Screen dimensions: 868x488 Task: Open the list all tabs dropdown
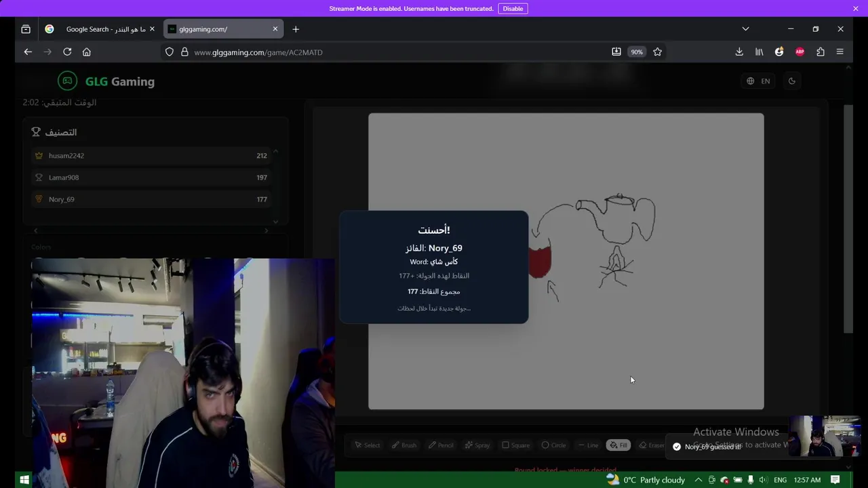pyautogui.click(x=745, y=29)
